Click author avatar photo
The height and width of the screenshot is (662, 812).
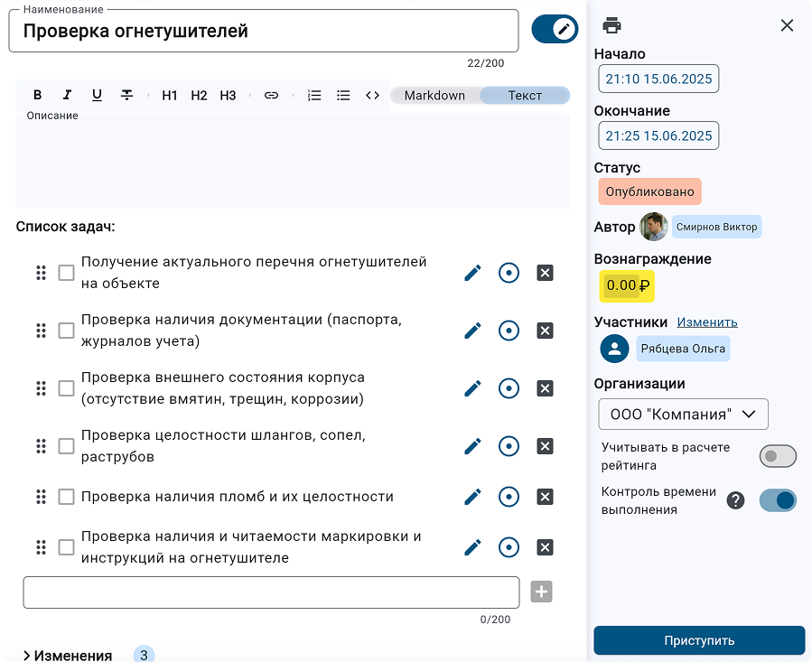click(654, 227)
